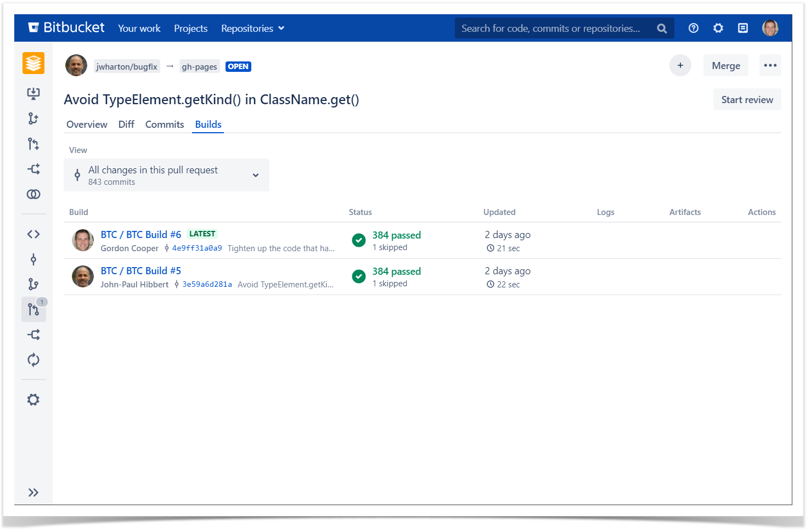This screenshot has height=532, width=811.
Task: Click 'Gordon Cooper' author name
Action: coord(129,248)
